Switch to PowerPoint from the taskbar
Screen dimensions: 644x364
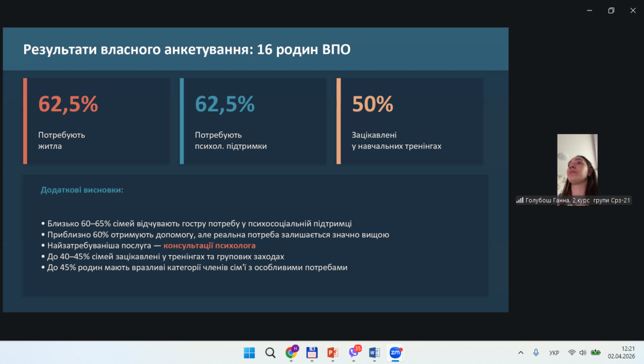point(333,353)
